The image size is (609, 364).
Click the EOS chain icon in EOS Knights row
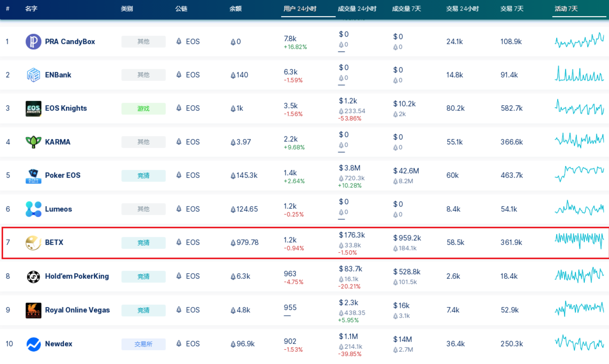(x=179, y=108)
